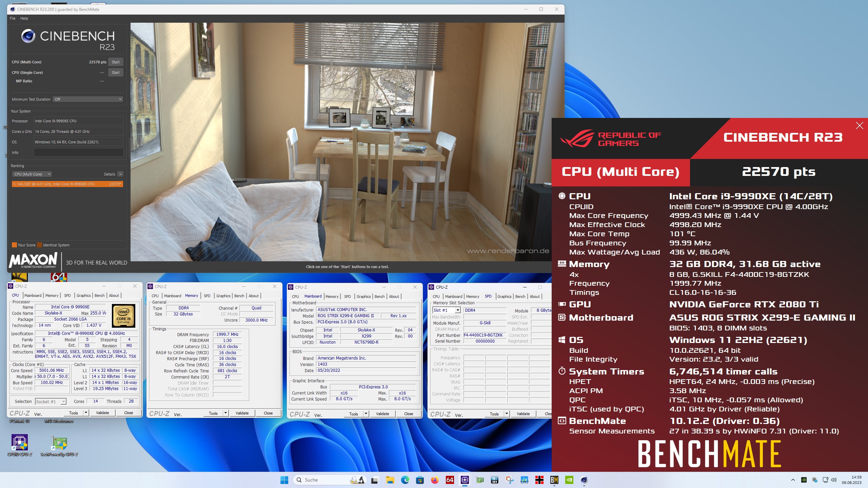
Task: Open network status in system tray
Action: tap(825, 480)
